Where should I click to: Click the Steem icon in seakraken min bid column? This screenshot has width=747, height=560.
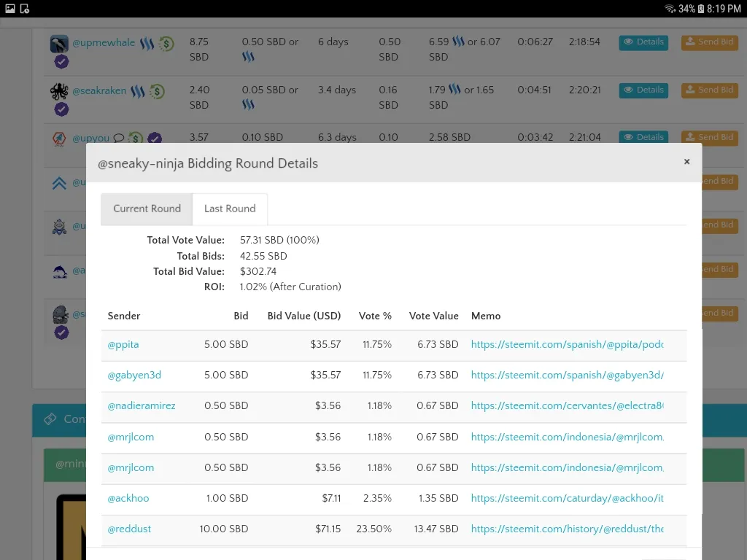click(x=248, y=104)
